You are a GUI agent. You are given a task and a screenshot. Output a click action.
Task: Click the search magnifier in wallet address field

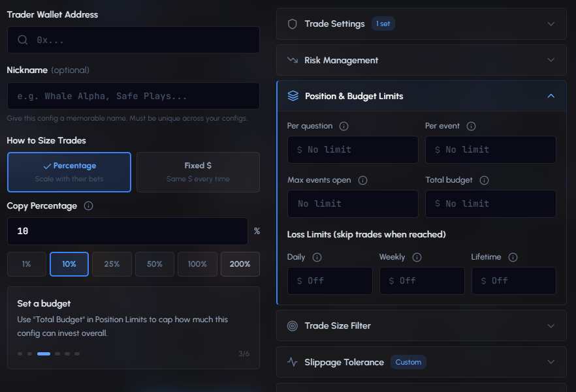[23, 39]
